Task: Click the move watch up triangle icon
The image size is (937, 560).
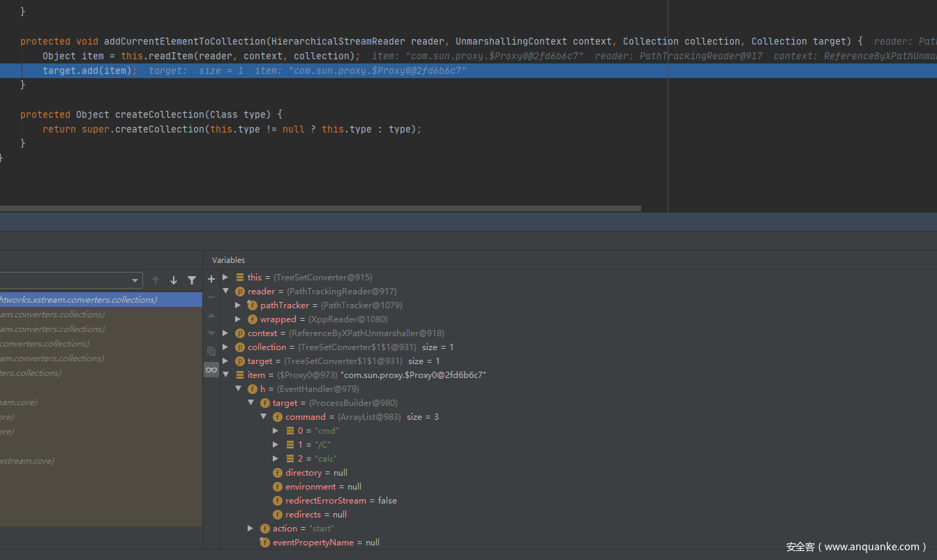Action: (211, 315)
